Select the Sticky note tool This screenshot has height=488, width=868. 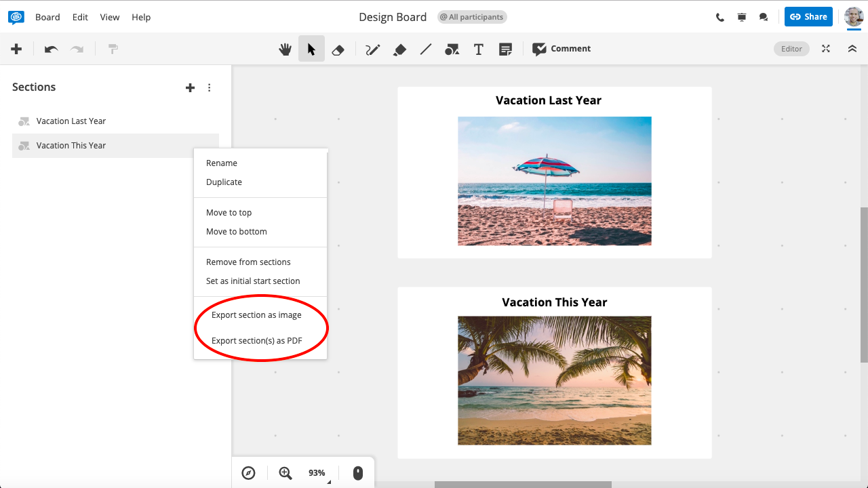(505, 49)
